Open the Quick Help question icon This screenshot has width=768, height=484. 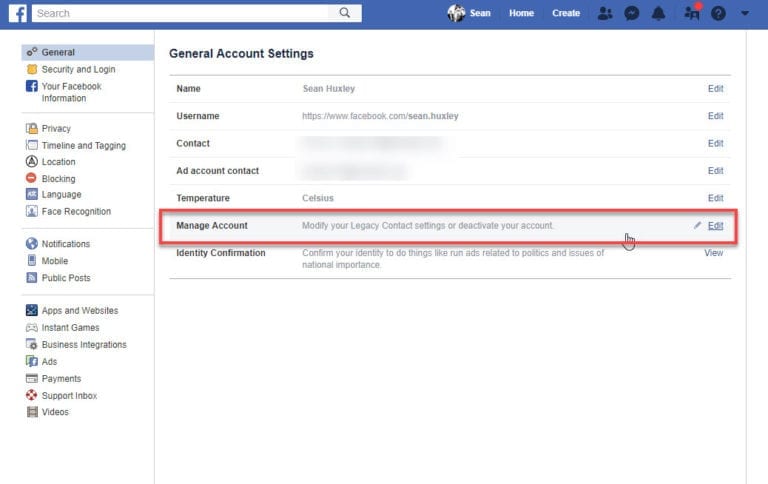coord(718,13)
